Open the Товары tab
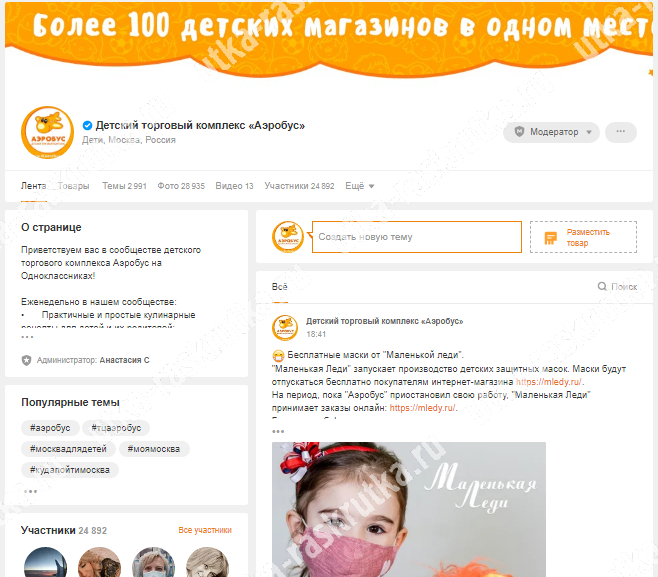 point(73,186)
